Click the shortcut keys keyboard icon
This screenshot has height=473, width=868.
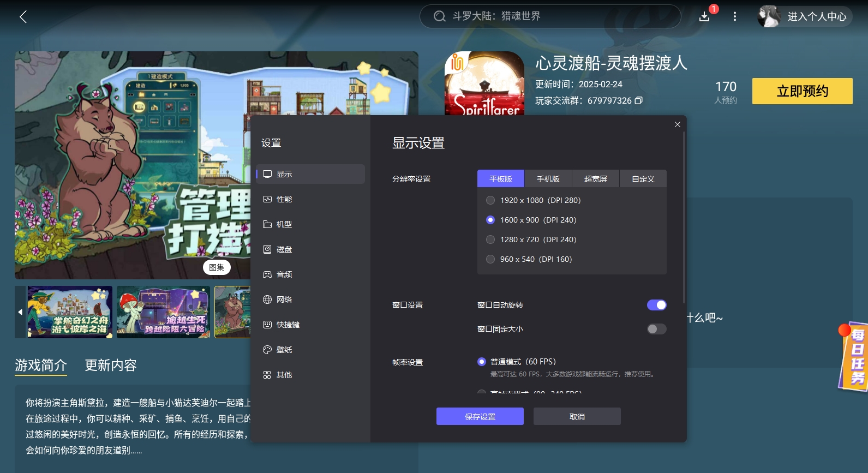pyautogui.click(x=267, y=325)
